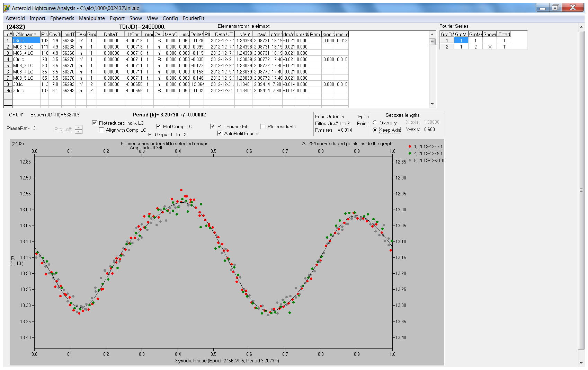Toggle Plot reduced indiv. LC checkbox
Image resolution: width=588 pixels, height=370 pixels.
(x=94, y=123)
